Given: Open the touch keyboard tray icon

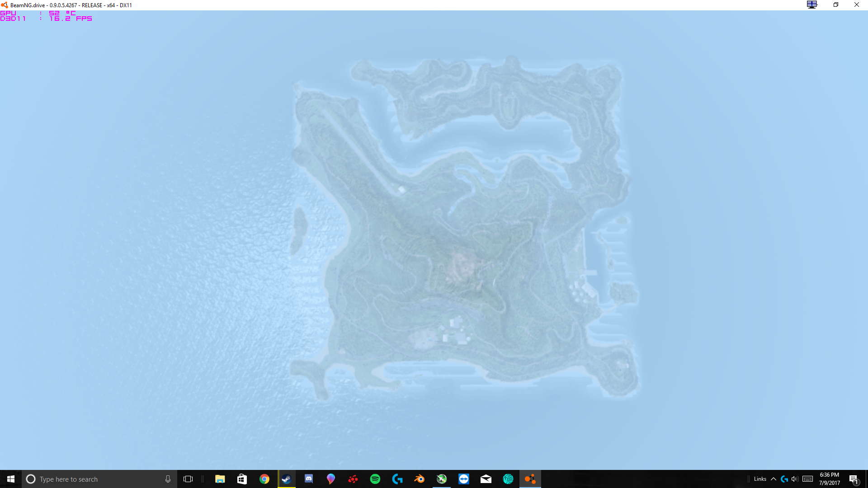Looking at the screenshot, I should [x=808, y=479].
